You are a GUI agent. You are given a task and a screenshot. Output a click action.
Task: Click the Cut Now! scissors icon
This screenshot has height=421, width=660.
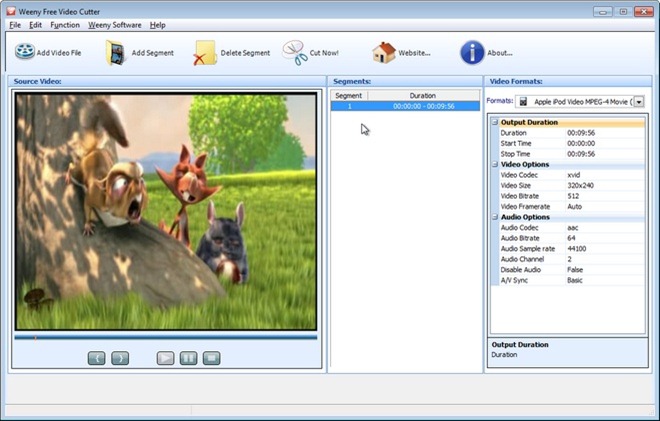(295, 53)
